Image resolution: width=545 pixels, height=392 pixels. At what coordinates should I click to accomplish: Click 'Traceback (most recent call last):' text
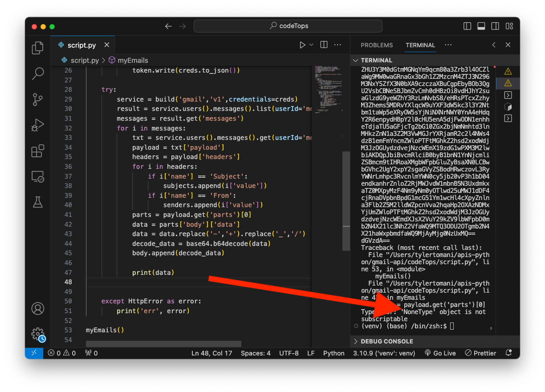422,248
